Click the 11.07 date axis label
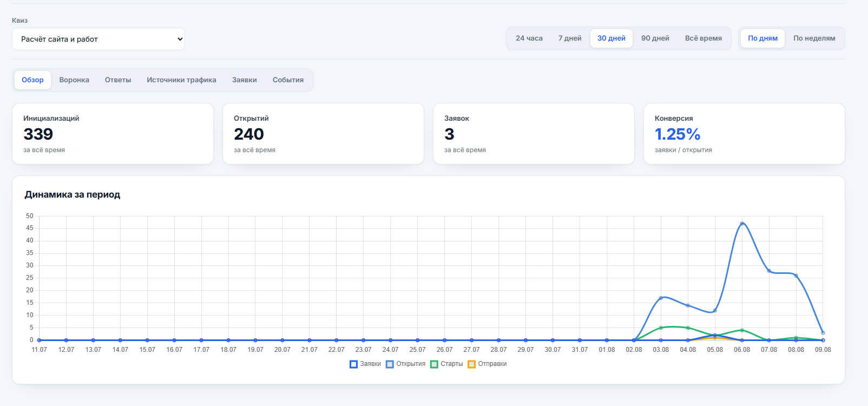868x406 pixels. coord(39,350)
